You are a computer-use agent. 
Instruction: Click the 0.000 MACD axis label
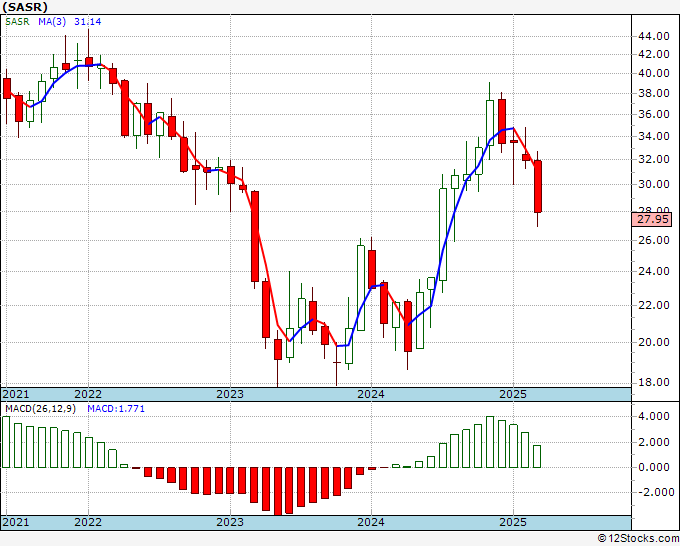pos(654,467)
